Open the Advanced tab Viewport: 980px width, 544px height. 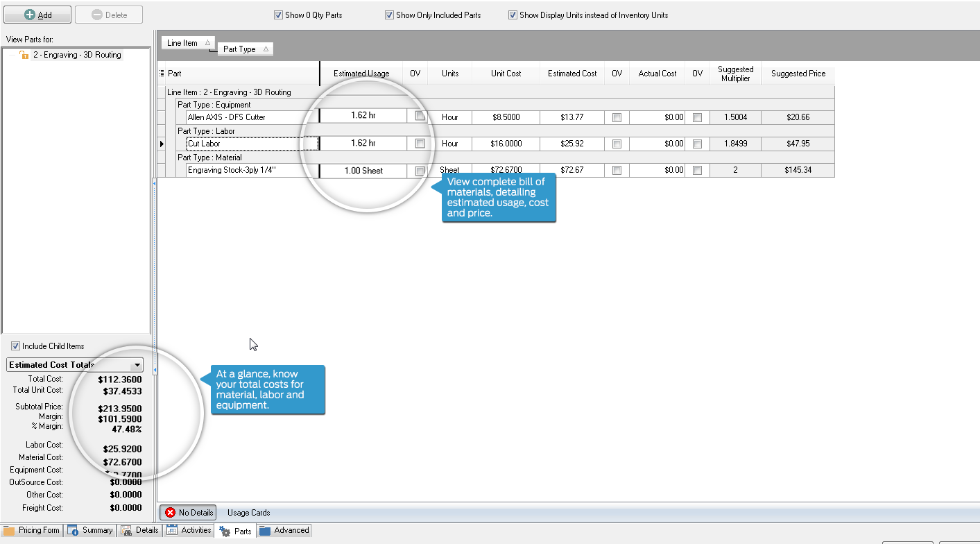tap(284, 530)
